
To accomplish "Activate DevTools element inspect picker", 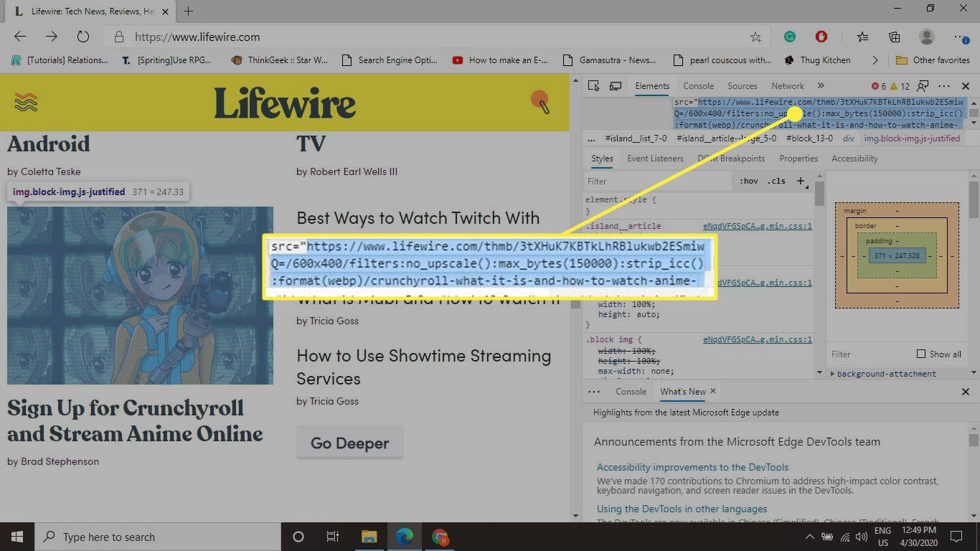I will click(x=593, y=86).
